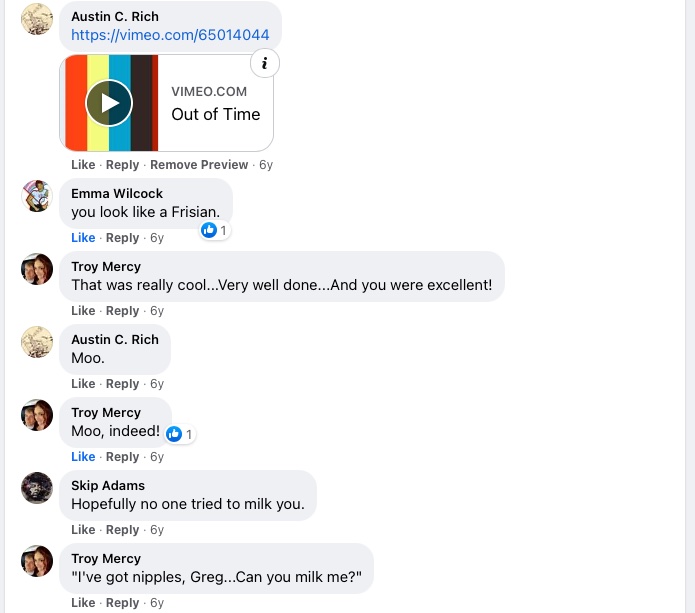Open Emma Wilcock's profile picture
695x613 pixels.
(x=37, y=196)
